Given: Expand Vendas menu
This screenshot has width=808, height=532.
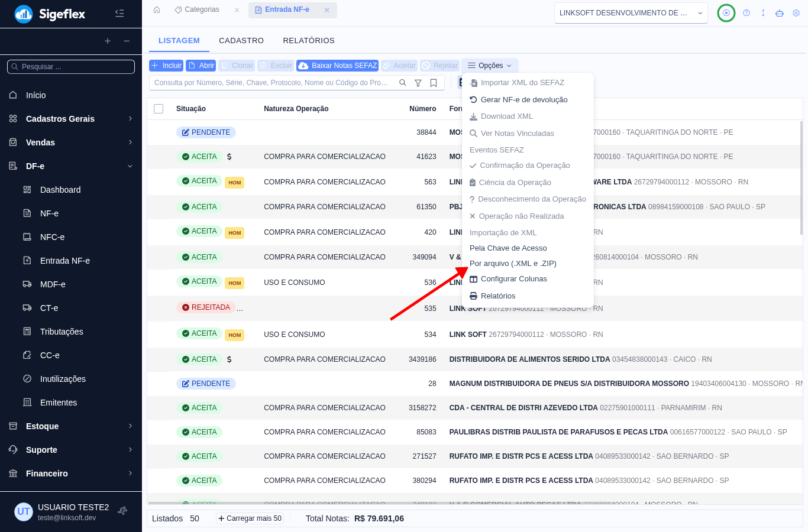Looking at the screenshot, I should pos(71,142).
